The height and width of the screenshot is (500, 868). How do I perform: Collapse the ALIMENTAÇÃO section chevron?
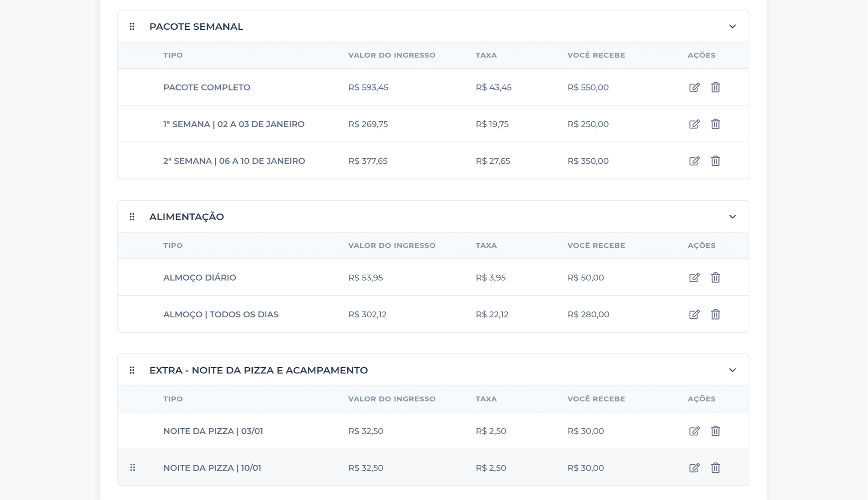[732, 217]
